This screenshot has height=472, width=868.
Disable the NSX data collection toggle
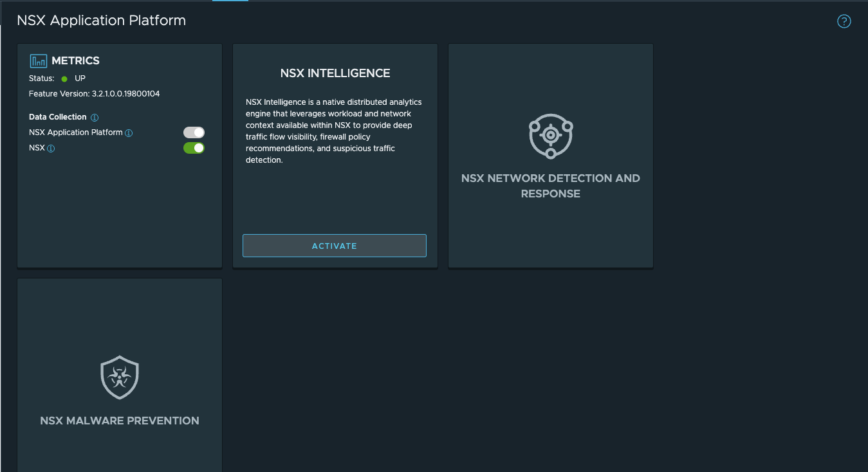tap(194, 148)
